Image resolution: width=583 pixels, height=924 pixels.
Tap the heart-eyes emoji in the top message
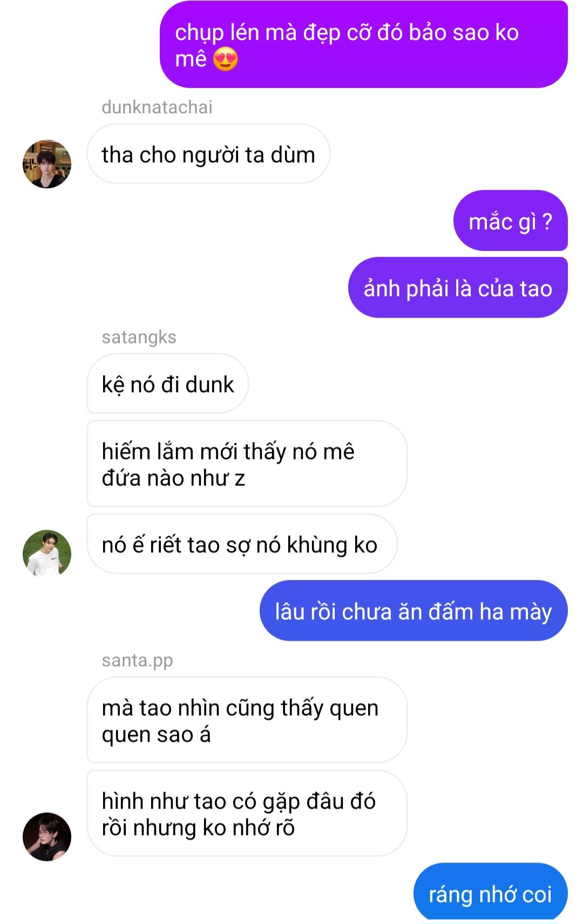tap(226, 59)
